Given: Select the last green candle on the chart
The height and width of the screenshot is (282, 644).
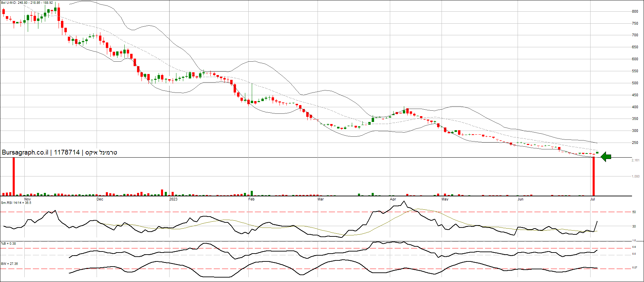Looking at the screenshot, I should click(x=597, y=152).
